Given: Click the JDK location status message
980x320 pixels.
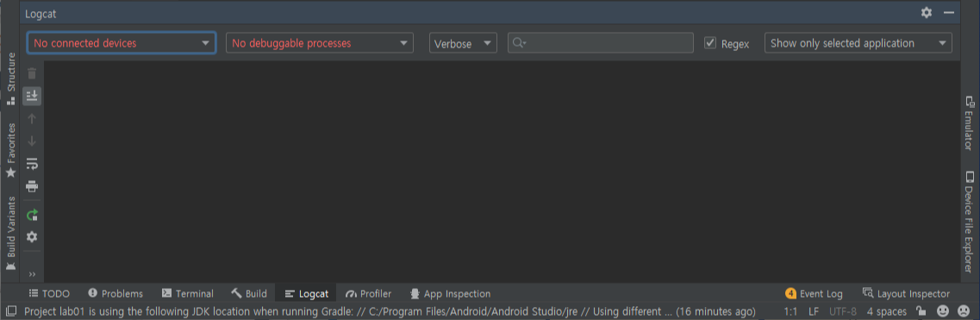Looking at the screenshot, I should click(x=390, y=311).
